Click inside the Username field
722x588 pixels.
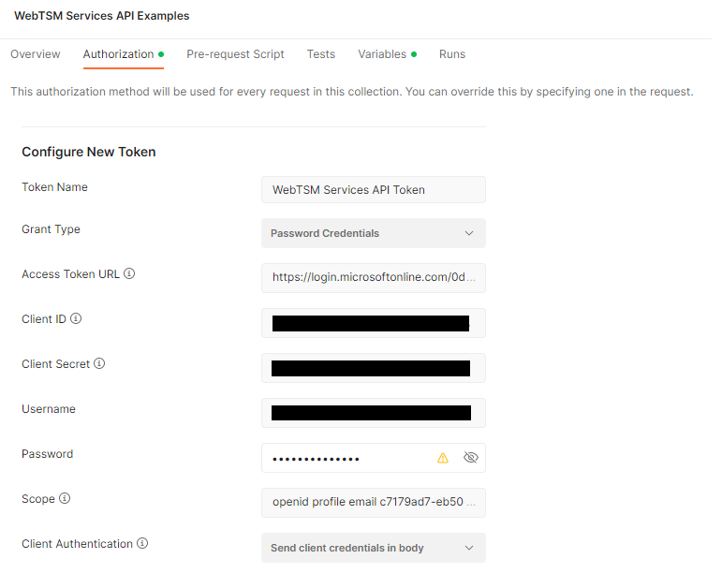click(373, 413)
